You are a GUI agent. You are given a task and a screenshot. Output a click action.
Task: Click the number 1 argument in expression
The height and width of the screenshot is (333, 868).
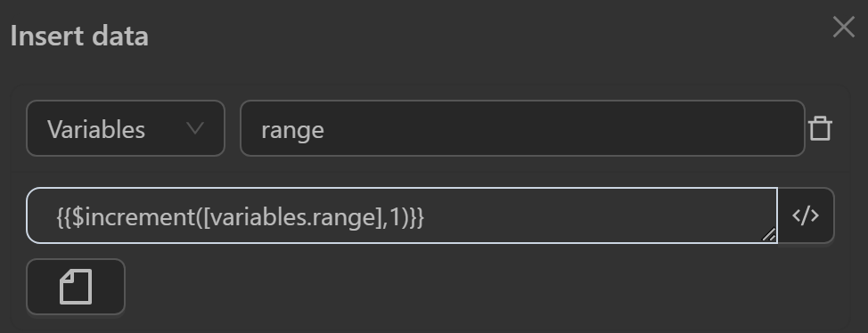click(395, 217)
